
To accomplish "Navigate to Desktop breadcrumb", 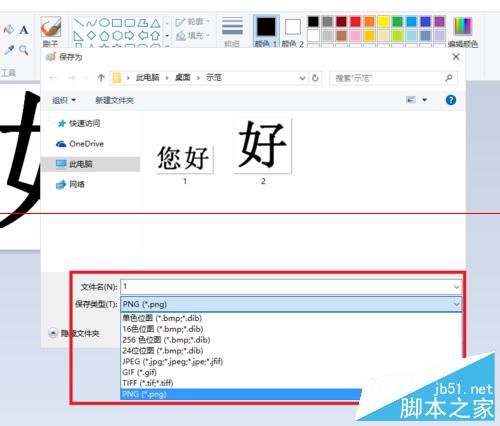I will (182, 78).
